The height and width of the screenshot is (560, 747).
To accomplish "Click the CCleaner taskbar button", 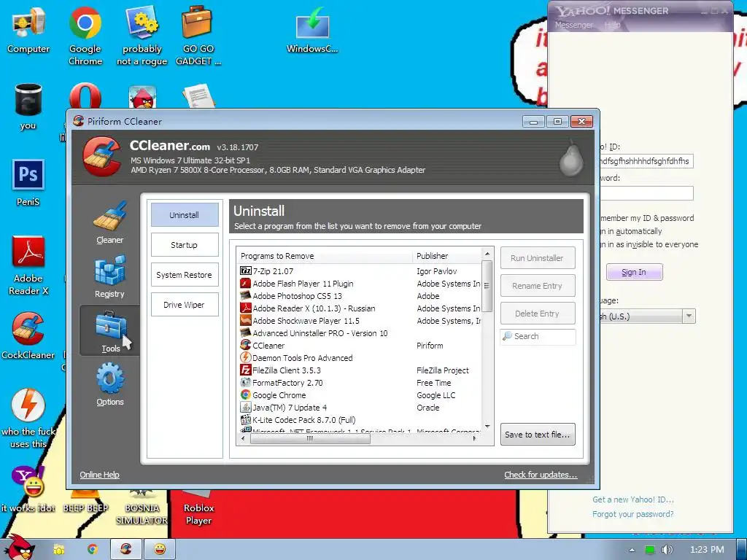I will pos(125,549).
